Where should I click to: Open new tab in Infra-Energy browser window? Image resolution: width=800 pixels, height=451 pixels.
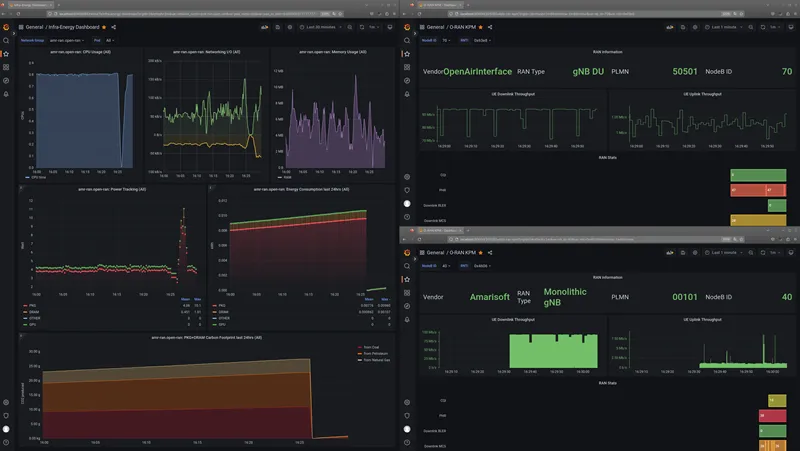(x=59, y=5)
